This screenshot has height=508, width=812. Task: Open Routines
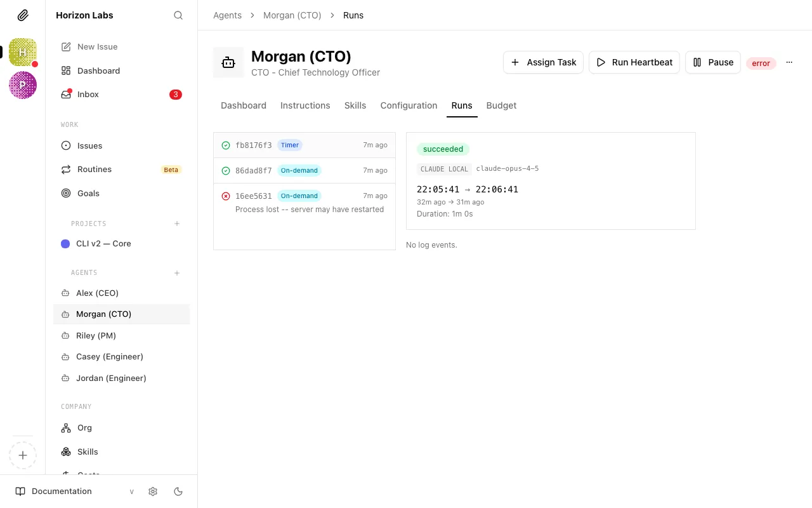121,170
